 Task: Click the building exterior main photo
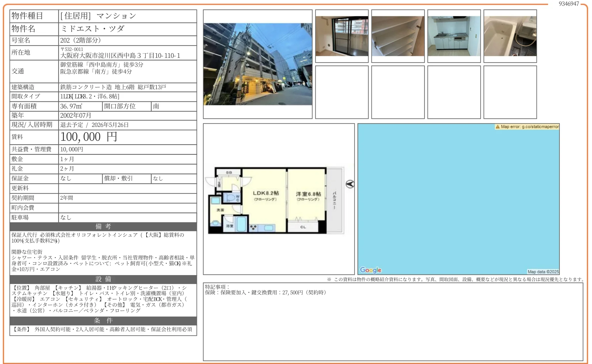[257, 64]
